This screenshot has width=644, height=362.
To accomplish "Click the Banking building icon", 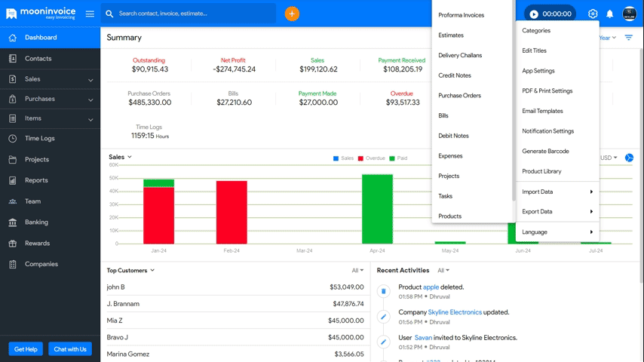I will click(13, 222).
